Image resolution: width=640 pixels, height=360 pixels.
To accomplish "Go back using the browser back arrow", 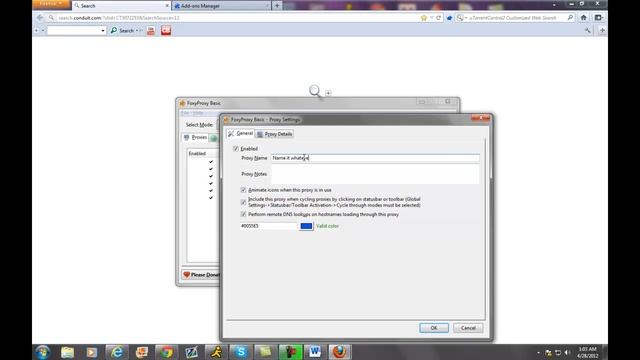I will tap(40, 18).
